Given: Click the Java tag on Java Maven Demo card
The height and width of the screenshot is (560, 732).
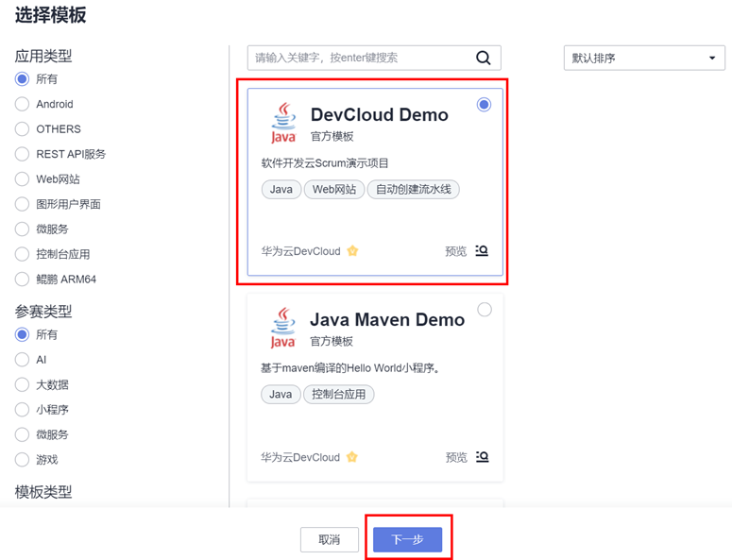Looking at the screenshot, I should 281,395.
